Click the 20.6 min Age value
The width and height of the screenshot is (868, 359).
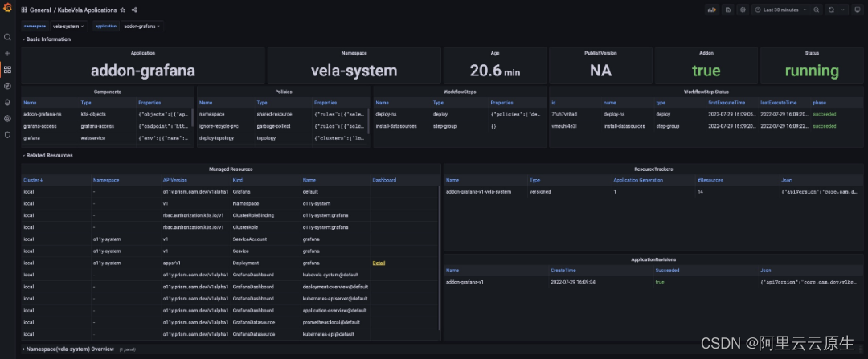tap(495, 71)
